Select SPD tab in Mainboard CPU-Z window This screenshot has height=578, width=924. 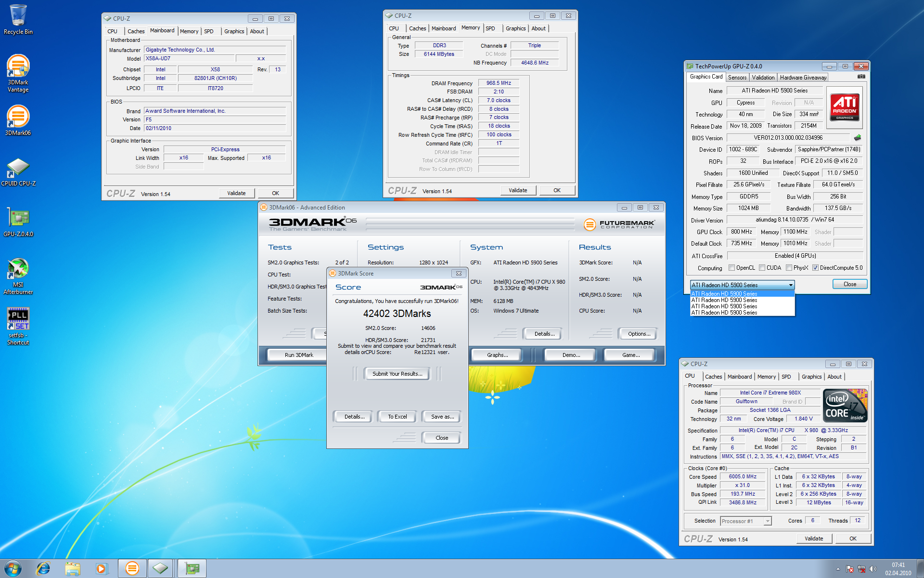(x=208, y=31)
